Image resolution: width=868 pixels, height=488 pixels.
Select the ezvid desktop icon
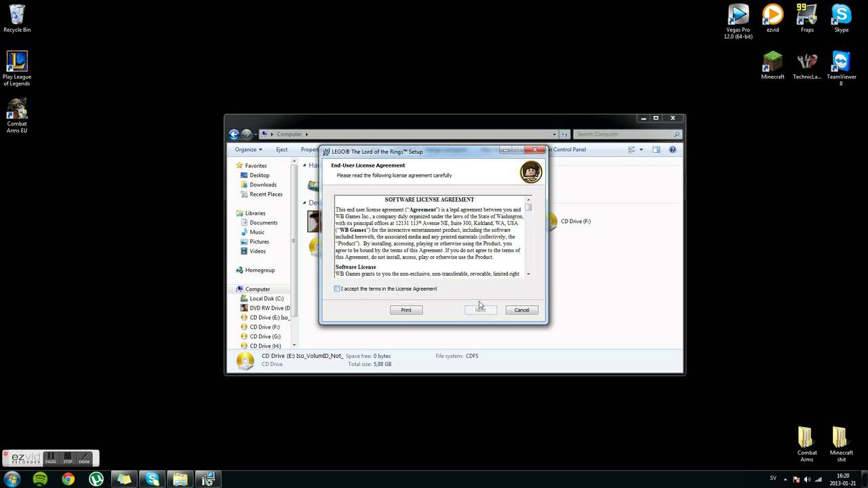(x=772, y=18)
